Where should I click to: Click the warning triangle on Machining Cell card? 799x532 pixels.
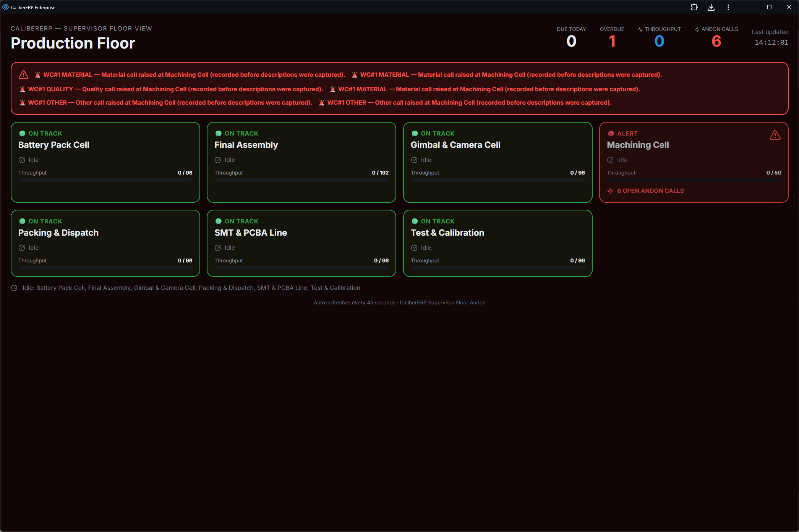pos(775,135)
